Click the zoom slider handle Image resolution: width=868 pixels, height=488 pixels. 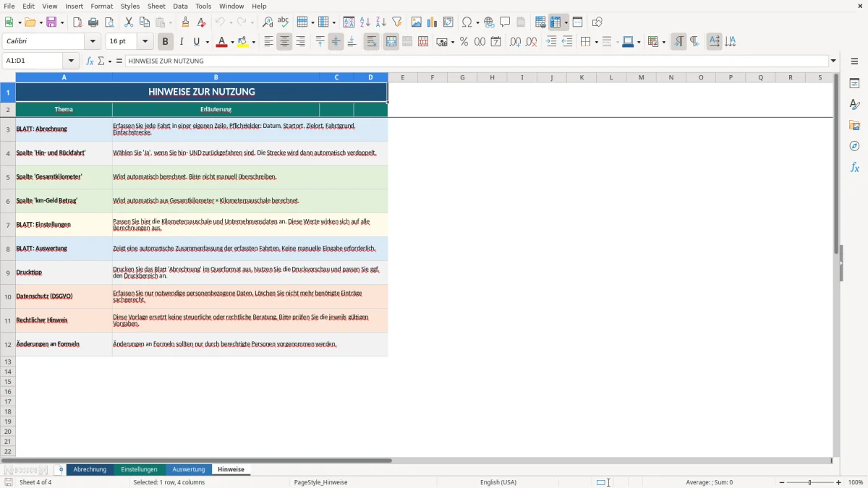click(x=810, y=482)
